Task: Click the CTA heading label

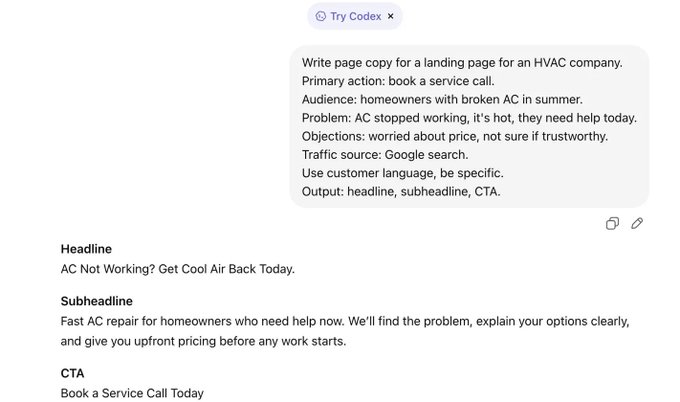Action: coord(72,373)
